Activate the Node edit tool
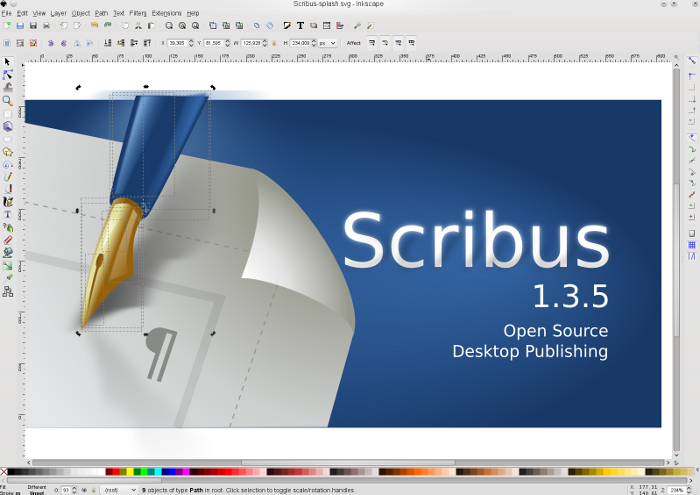700x495 pixels. [7, 75]
